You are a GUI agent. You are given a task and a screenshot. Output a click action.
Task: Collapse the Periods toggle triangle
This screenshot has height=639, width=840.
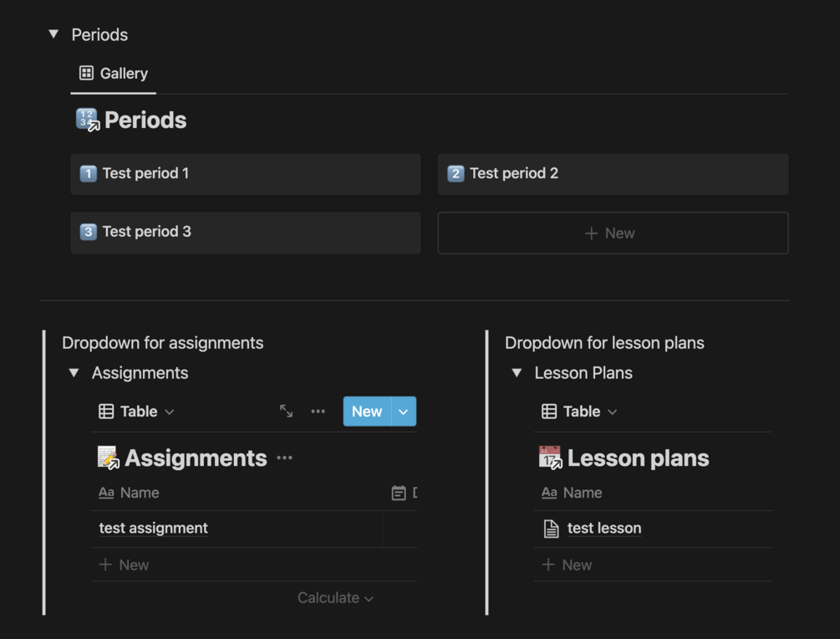click(53, 34)
